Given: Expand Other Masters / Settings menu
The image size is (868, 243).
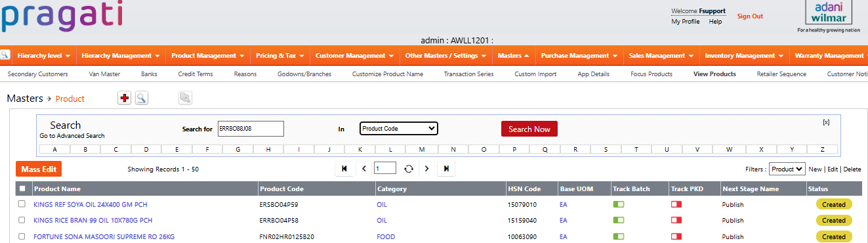Looking at the screenshot, I should pyautogui.click(x=446, y=56).
